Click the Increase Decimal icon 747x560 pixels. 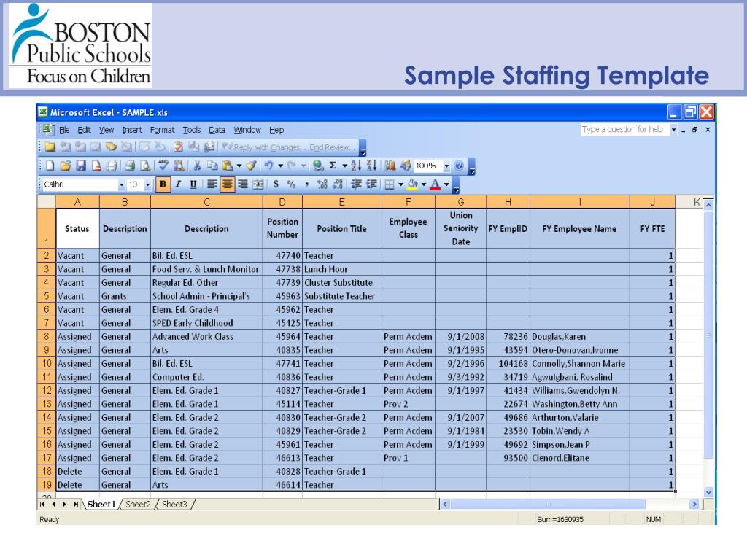(x=322, y=184)
